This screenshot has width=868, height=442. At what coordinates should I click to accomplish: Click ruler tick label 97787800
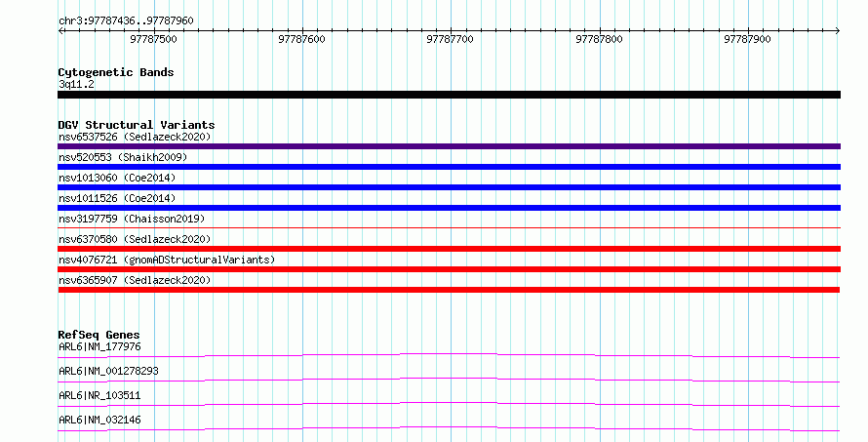[599, 39]
